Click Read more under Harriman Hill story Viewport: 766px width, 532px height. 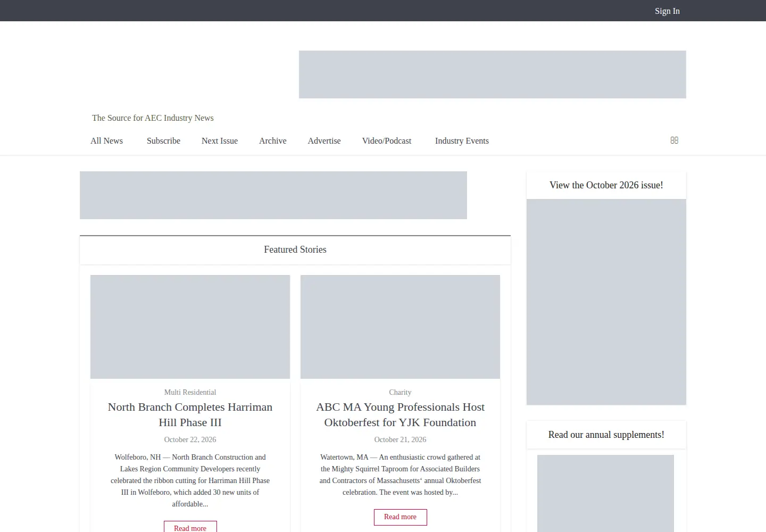click(190, 527)
